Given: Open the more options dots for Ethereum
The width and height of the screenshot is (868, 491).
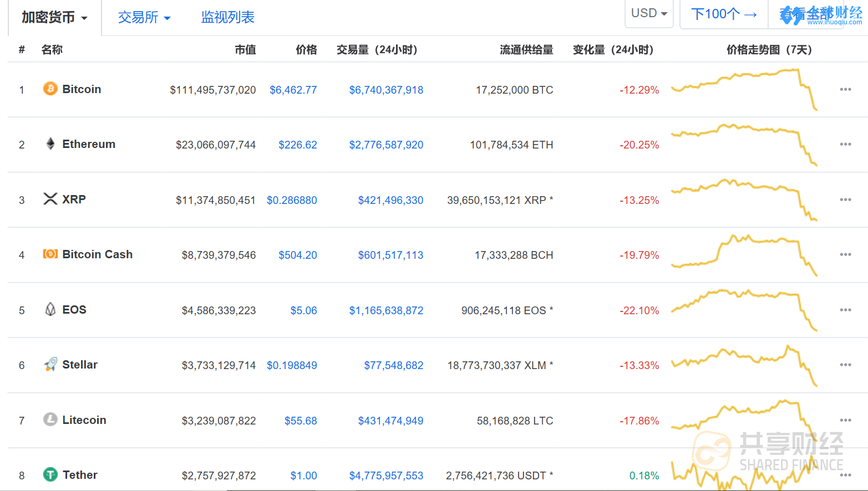Looking at the screenshot, I should point(845,144).
